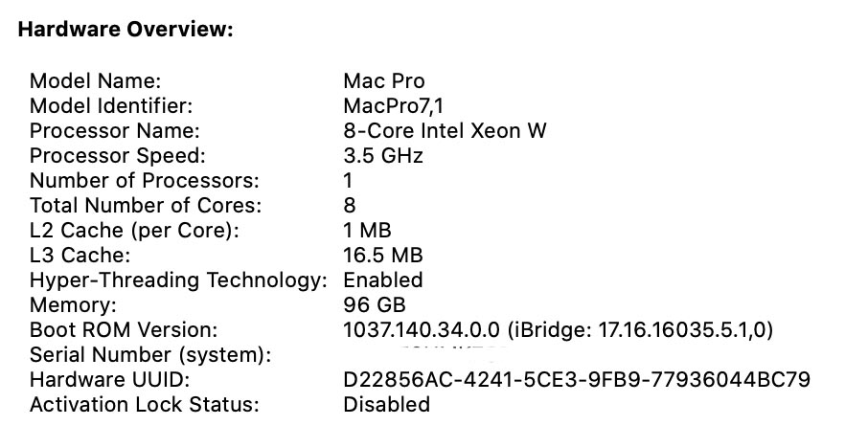Click the Hardware Overview heading
Screen dimensions: 868x448
click(x=126, y=30)
